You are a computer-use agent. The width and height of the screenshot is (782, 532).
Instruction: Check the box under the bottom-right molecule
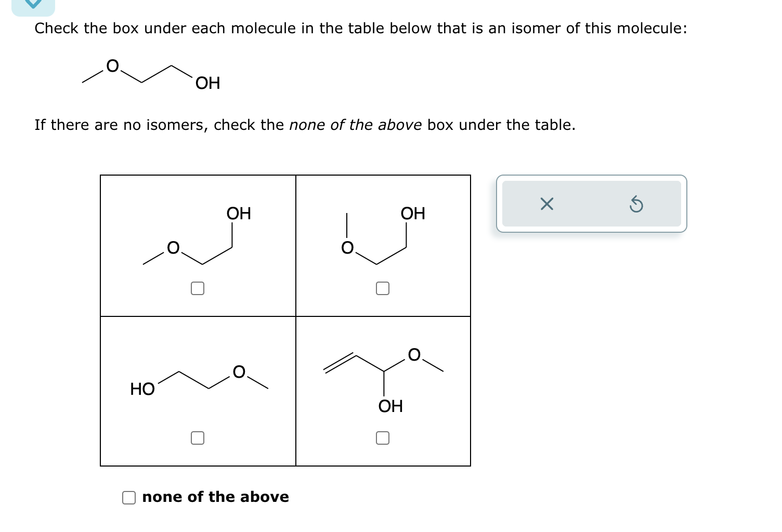[382, 438]
